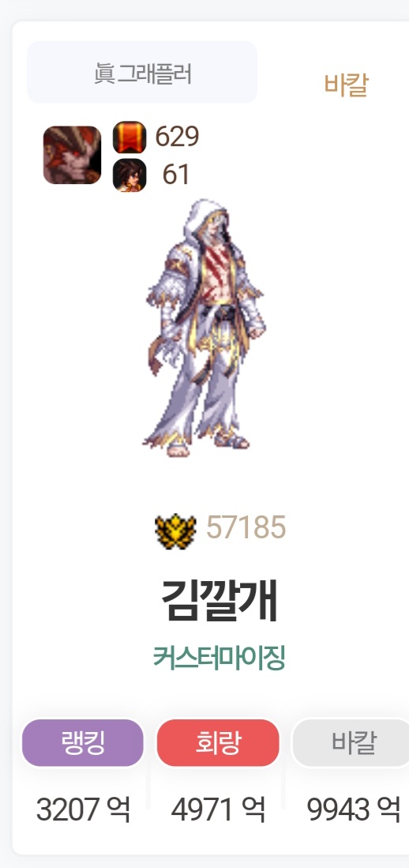The image size is (409, 868).
Task: Select the hooded fighter character sprite
Action: coord(204,328)
